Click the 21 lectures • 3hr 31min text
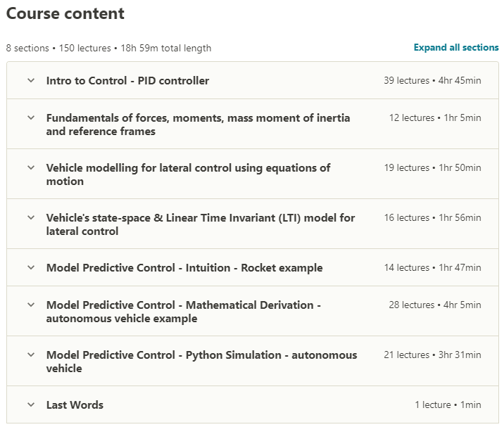This screenshot has height=427, width=504. [x=432, y=355]
